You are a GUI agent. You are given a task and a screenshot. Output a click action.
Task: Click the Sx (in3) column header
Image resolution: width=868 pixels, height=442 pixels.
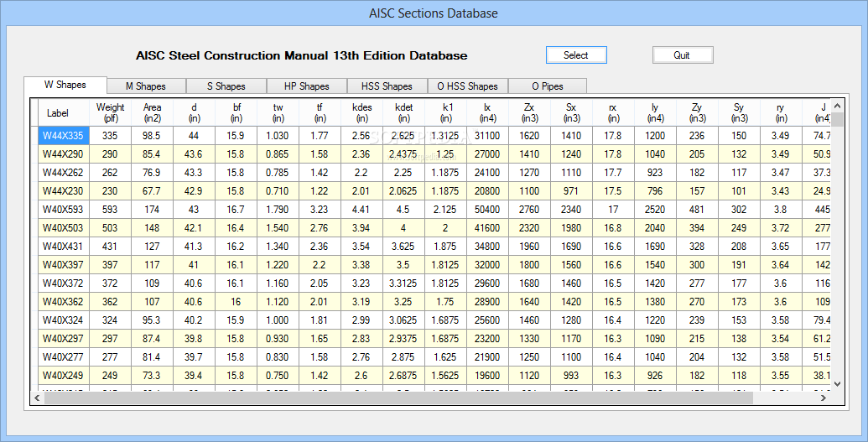click(571, 113)
